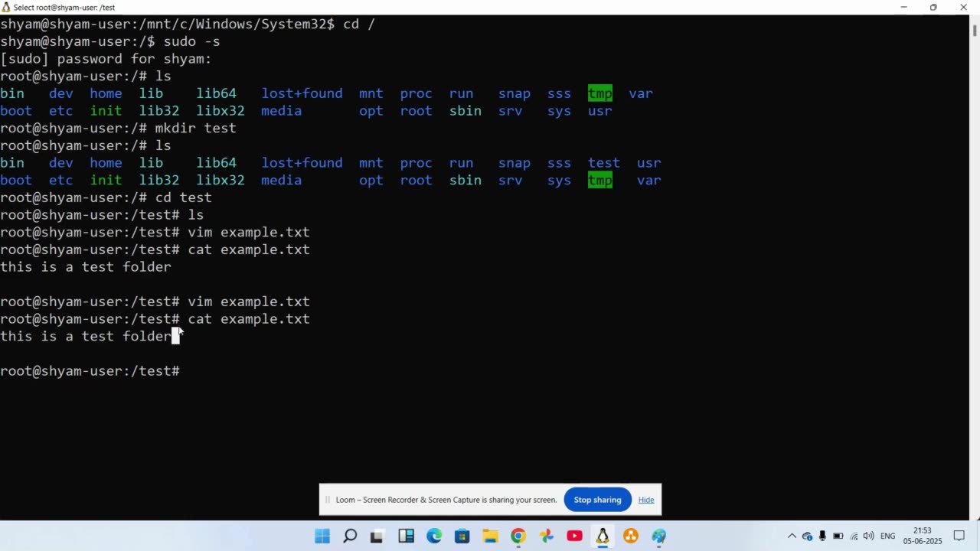
Task: Click the microphone tray icon
Action: [x=822, y=536]
